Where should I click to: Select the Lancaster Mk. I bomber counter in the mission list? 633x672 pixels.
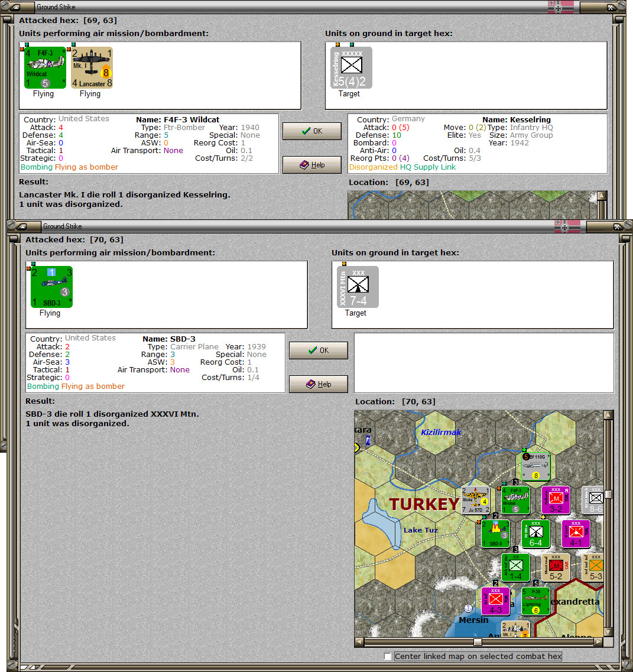tap(92, 68)
